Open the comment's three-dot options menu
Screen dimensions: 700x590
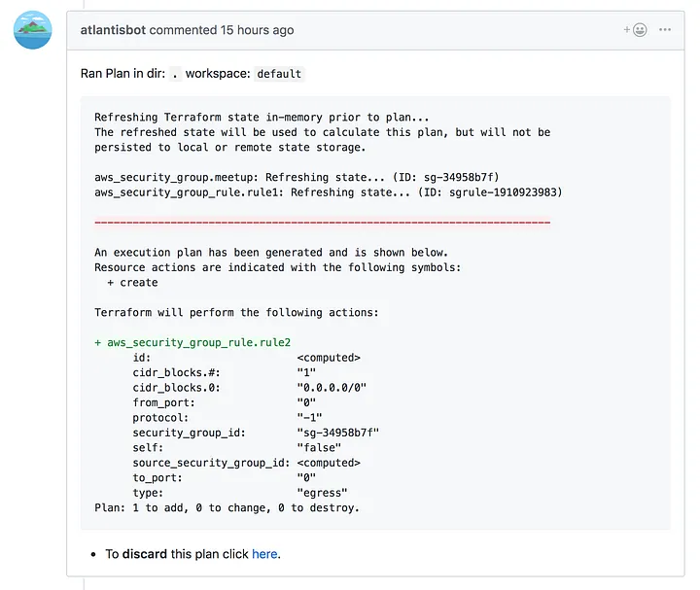665,29
